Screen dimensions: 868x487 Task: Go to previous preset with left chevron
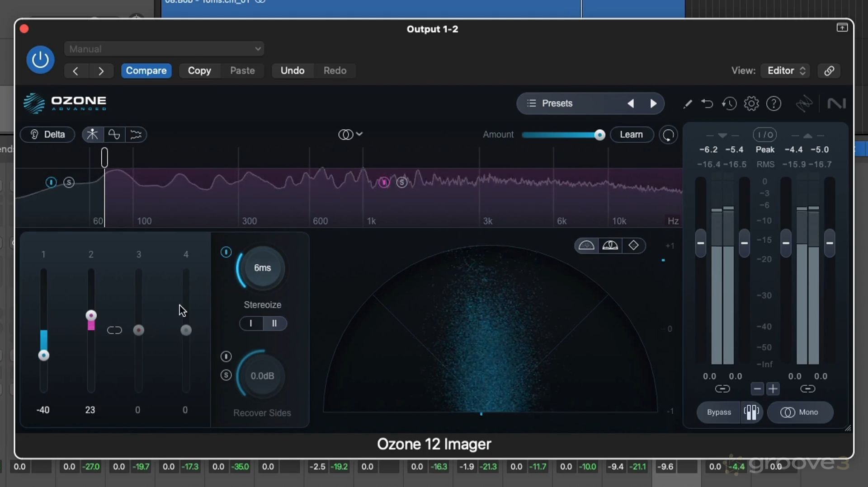pyautogui.click(x=75, y=71)
